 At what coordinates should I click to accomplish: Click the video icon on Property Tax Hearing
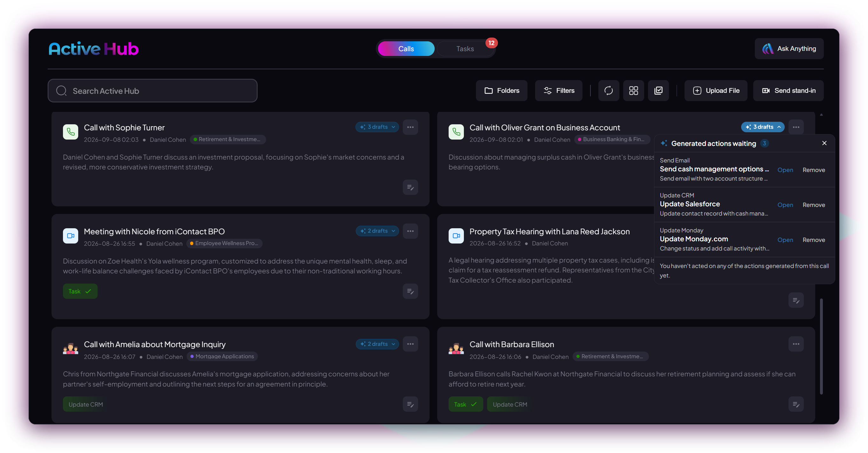coord(456,236)
